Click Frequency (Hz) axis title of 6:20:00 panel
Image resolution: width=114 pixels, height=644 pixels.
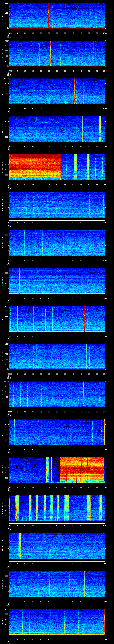pyautogui.click(x=3, y=167)
